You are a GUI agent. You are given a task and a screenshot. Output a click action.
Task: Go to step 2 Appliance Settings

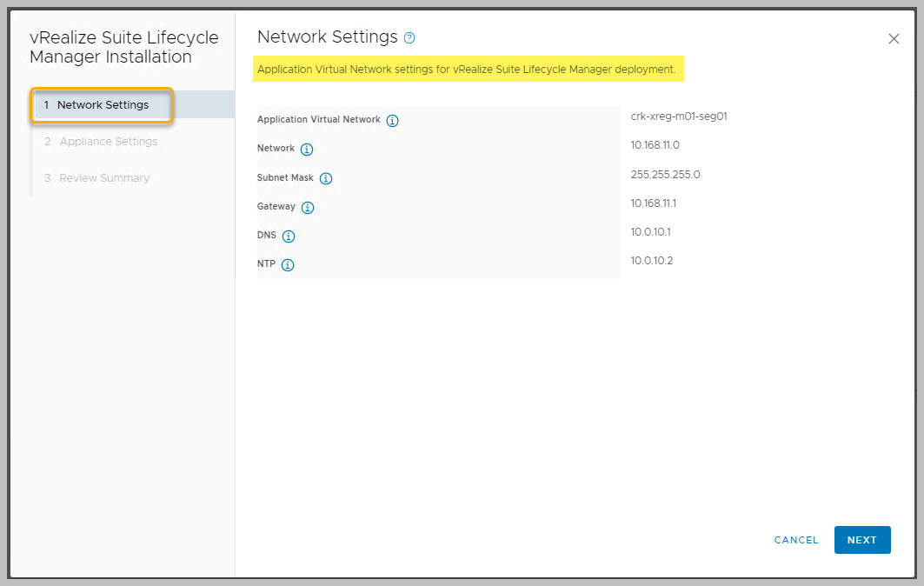108,142
